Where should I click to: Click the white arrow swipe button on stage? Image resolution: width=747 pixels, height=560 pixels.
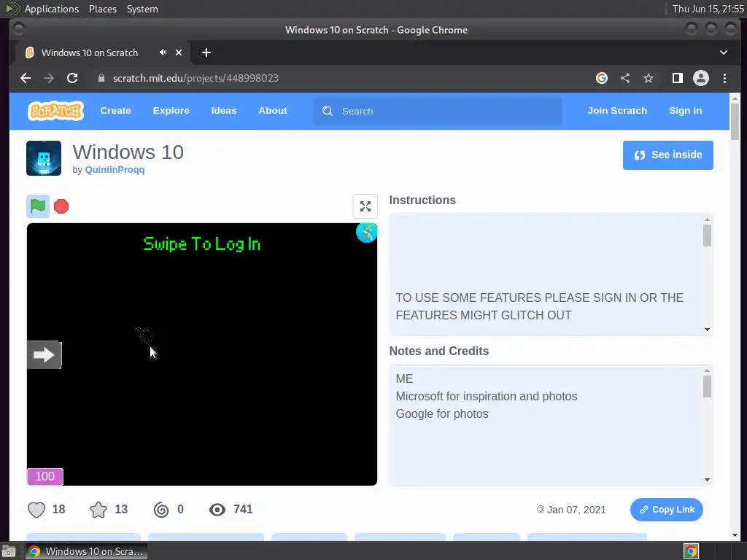coord(44,355)
